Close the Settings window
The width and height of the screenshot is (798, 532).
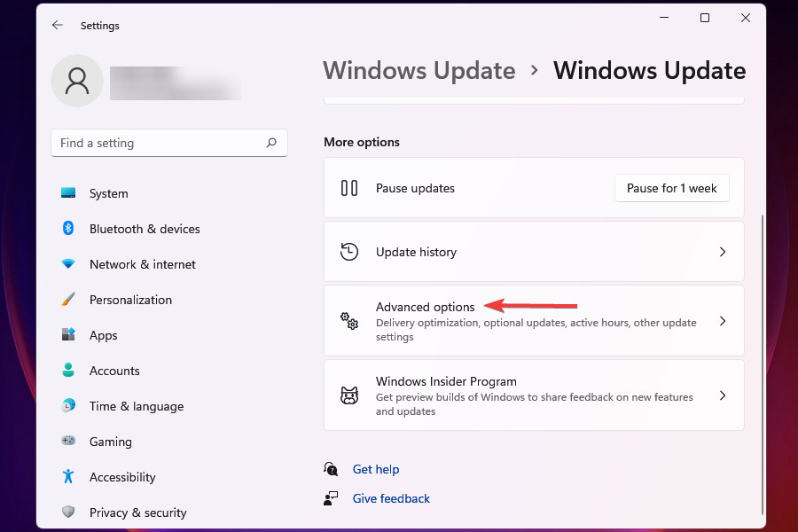click(x=745, y=18)
